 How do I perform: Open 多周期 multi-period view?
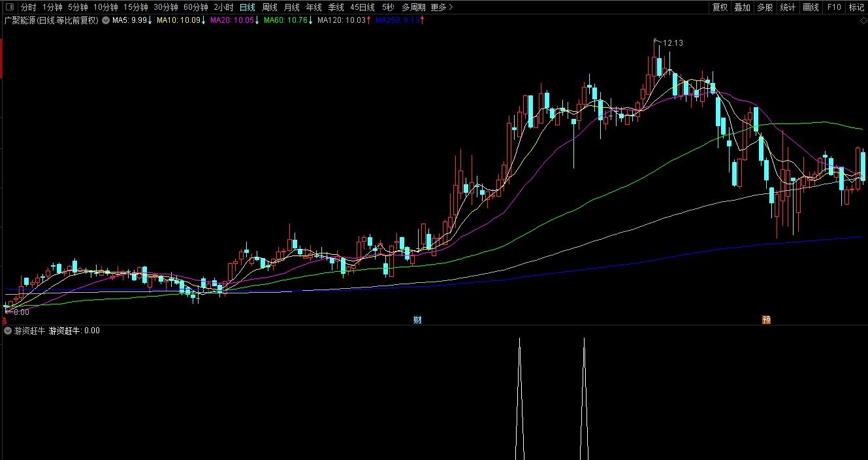pyautogui.click(x=413, y=8)
